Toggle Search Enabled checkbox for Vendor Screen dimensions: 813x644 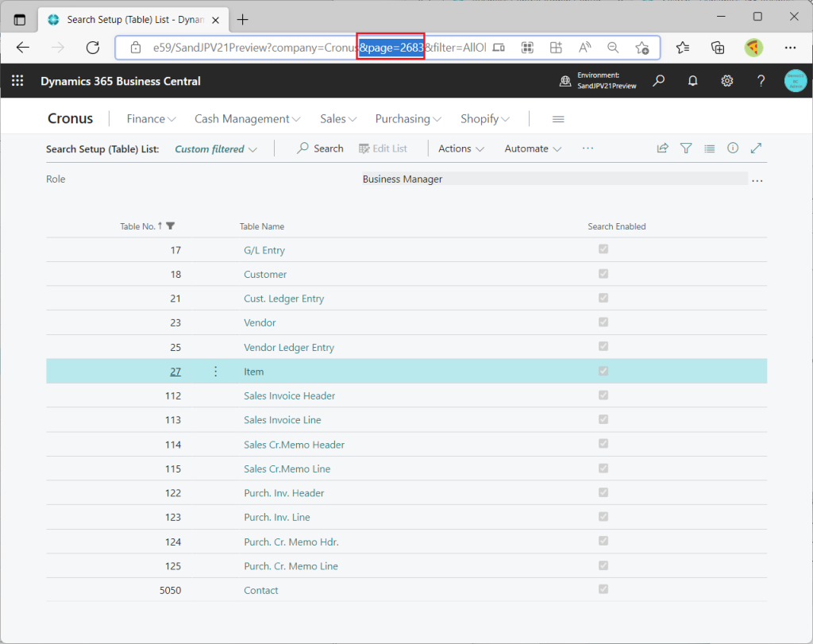click(603, 322)
